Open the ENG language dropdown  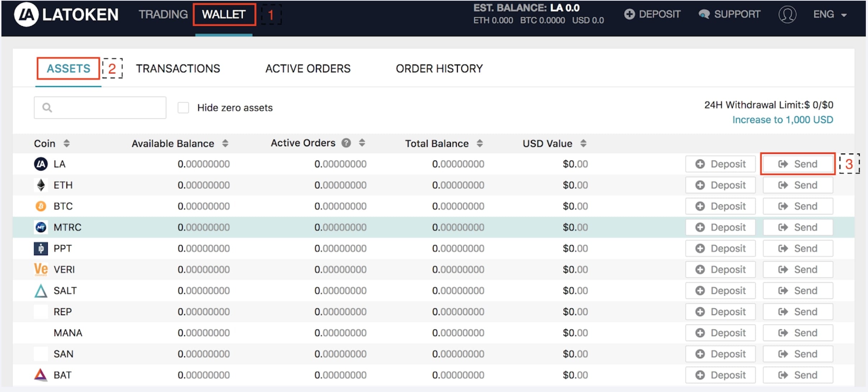(x=830, y=14)
